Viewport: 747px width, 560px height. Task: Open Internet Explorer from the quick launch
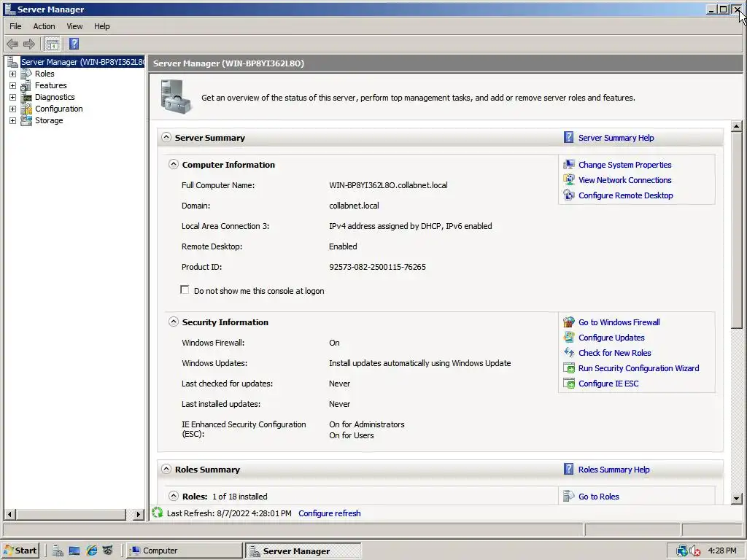tap(91, 551)
